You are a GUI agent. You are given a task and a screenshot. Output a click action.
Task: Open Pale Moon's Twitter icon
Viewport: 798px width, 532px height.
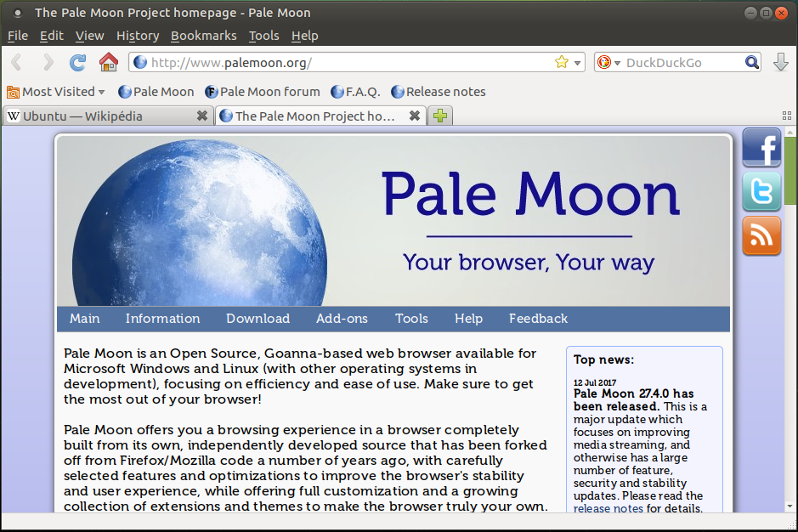(761, 192)
